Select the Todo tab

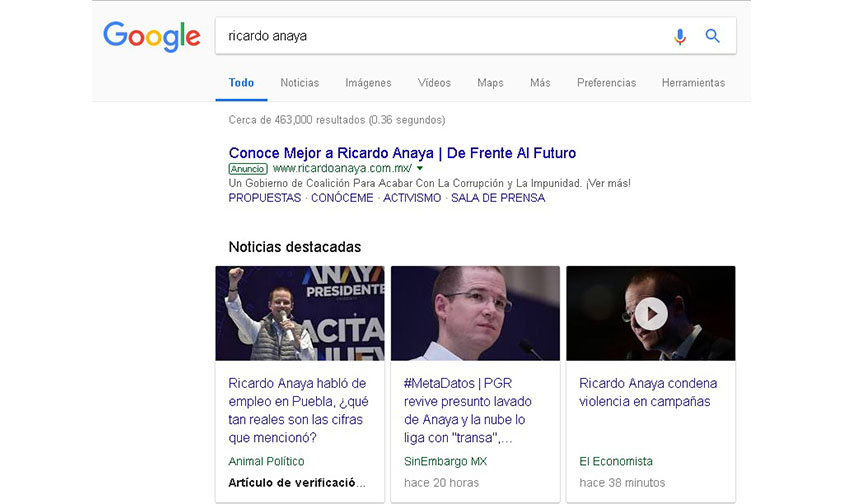coord(241,83)
